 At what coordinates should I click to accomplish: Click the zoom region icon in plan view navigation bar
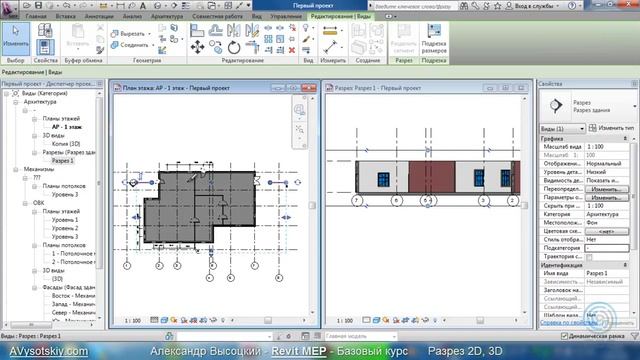coord(300,130)
